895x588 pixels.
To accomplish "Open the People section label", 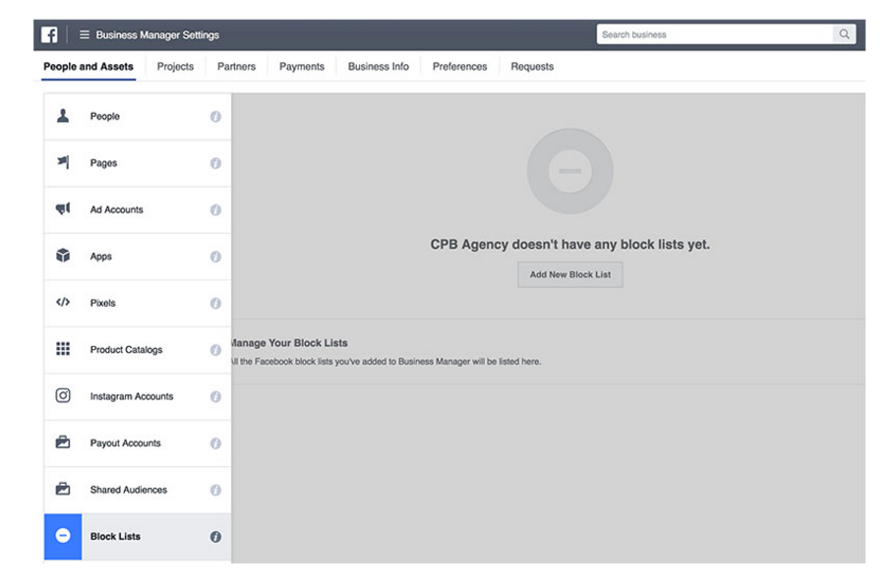I will tap(105, 116).
